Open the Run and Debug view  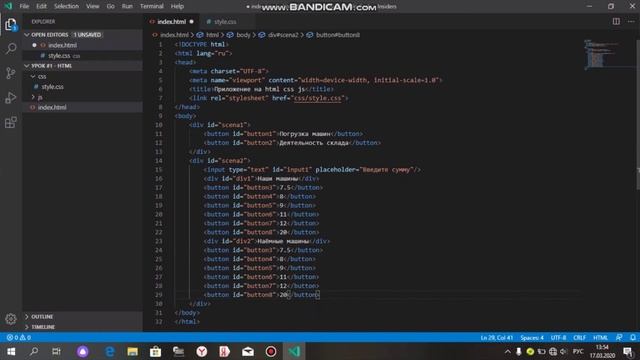coord(11,98)
